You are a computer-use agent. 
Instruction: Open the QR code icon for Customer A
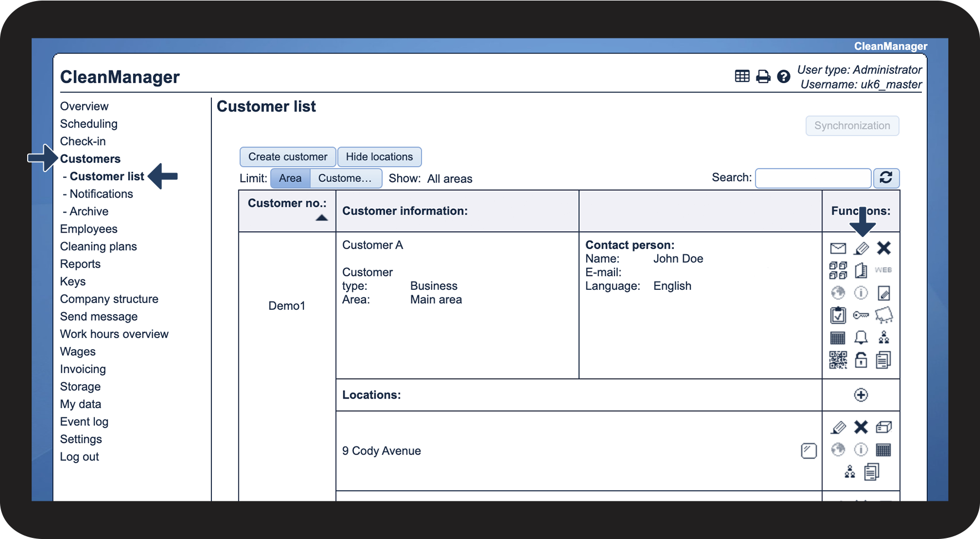click(x=837, y=360)
